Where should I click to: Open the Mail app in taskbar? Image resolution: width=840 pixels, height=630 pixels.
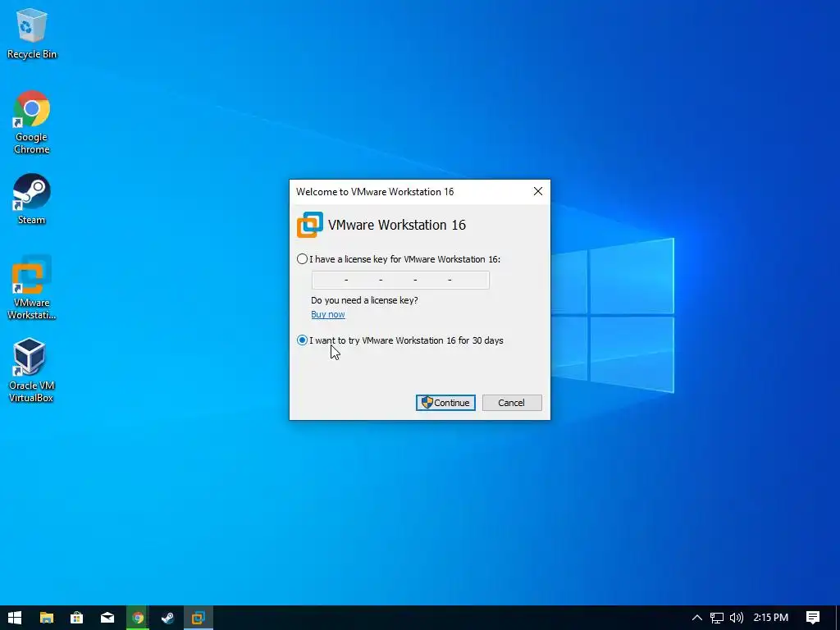(107, 618)
